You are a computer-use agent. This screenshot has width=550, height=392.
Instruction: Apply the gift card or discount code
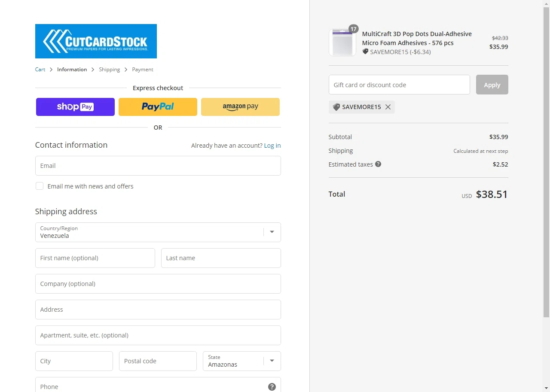[492, 85]
